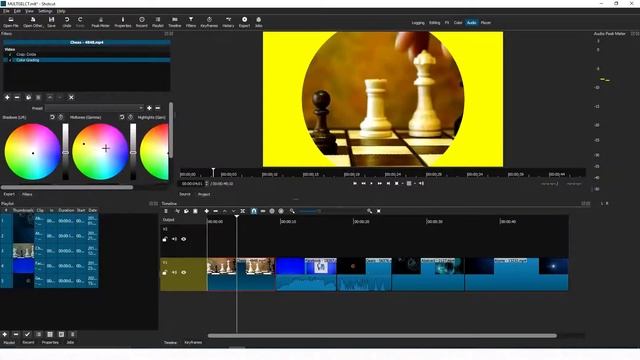Viewport: 640px width, 360px height.
Task: Save a new preset with the plus icon
Action: [149, 108]
